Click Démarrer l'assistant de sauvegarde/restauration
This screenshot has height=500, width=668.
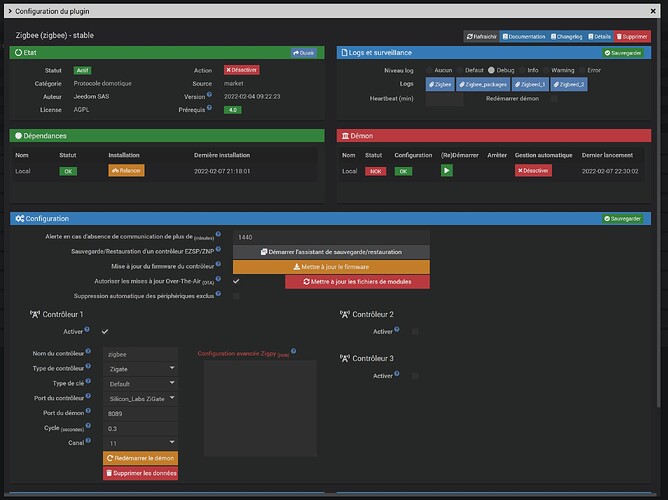pos(331,252)
